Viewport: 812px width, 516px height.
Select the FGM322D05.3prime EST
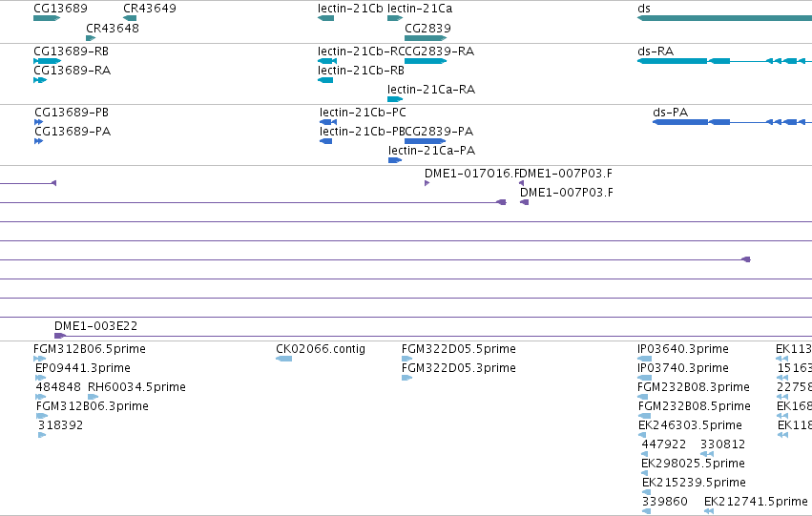click(407, 378)
